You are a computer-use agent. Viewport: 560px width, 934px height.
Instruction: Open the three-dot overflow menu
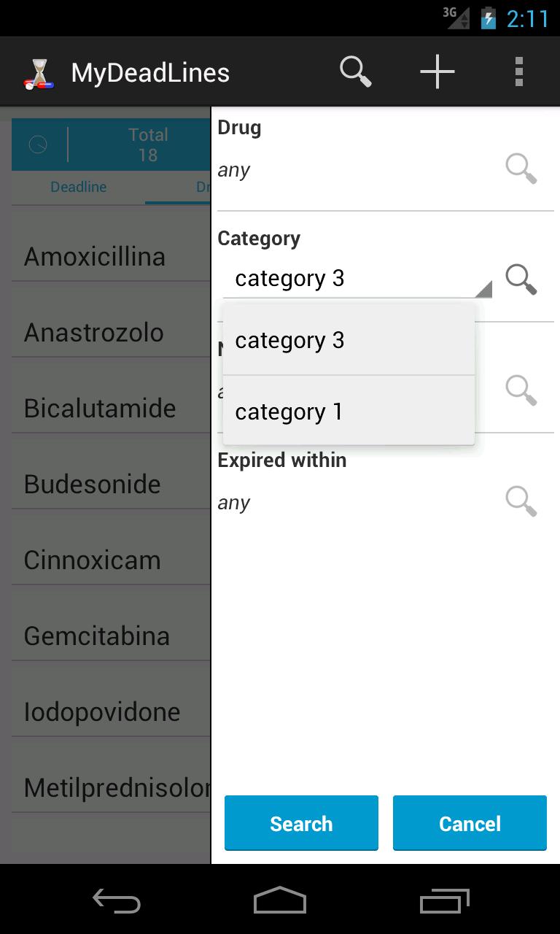tap(518, 72)
